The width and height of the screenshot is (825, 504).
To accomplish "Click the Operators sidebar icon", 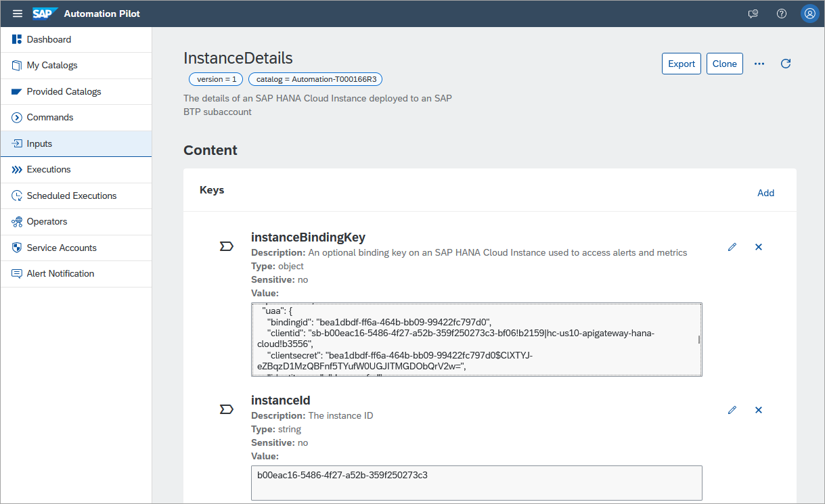I will click(17, 222).
